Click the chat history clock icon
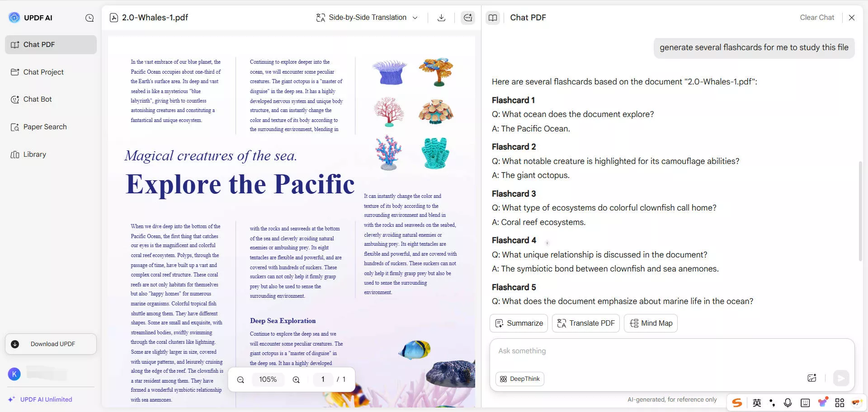 click(90, 18)
